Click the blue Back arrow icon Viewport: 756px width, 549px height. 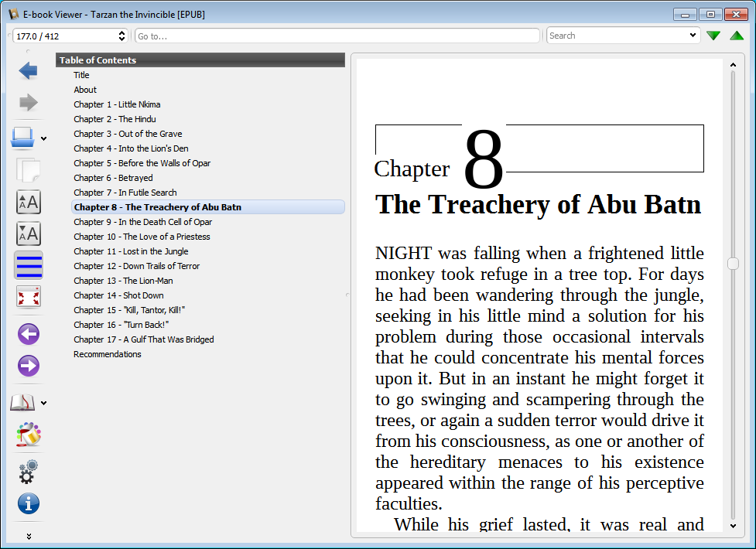(28, 71)
